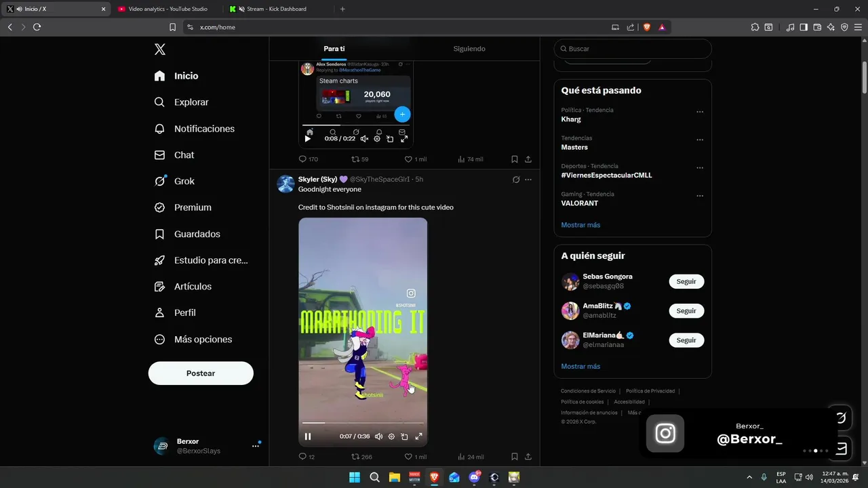Open Notificaciones in the sidebar
Screen dimensions: 868x488
coord(194,129)
